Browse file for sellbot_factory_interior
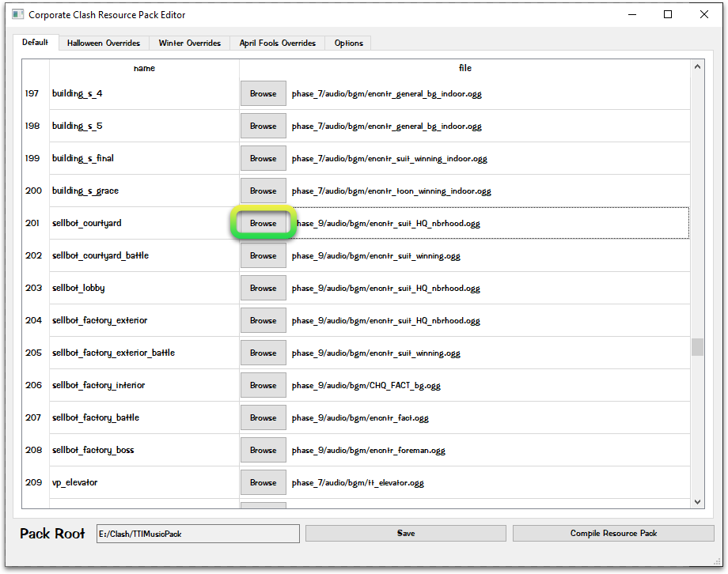The height and width of the screenshot is (574, 728). 264,386
